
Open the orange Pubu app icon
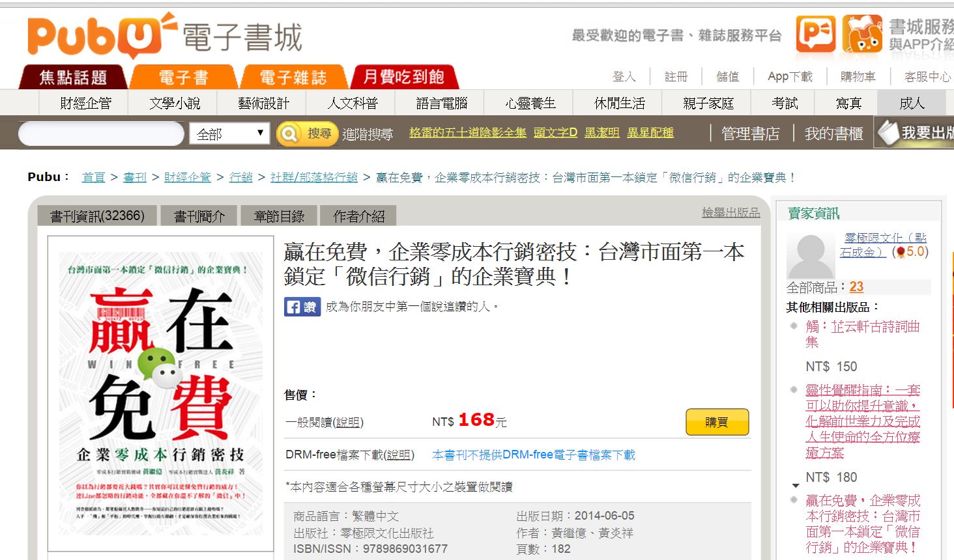pyautogui.click(x=815, y=34)
